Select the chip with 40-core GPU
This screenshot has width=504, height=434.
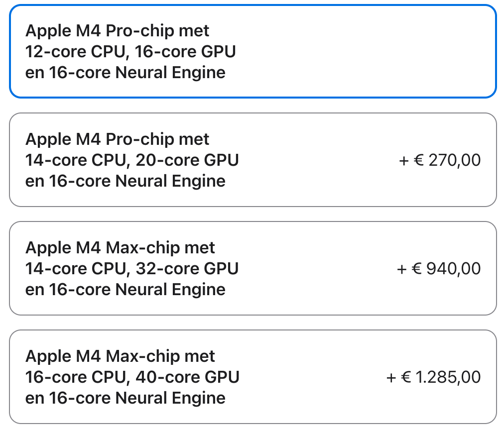point(253,377)
